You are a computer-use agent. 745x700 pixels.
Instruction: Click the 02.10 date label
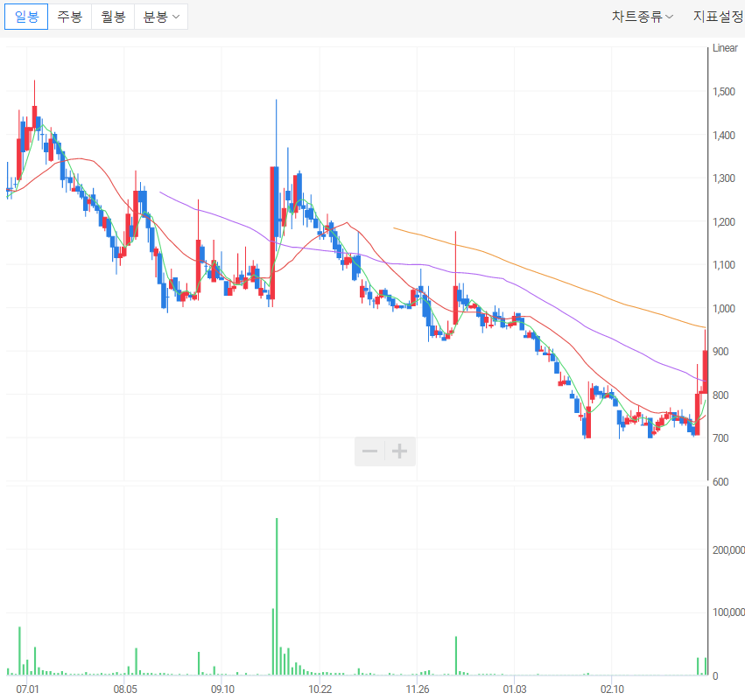click(x=612, y=689)
